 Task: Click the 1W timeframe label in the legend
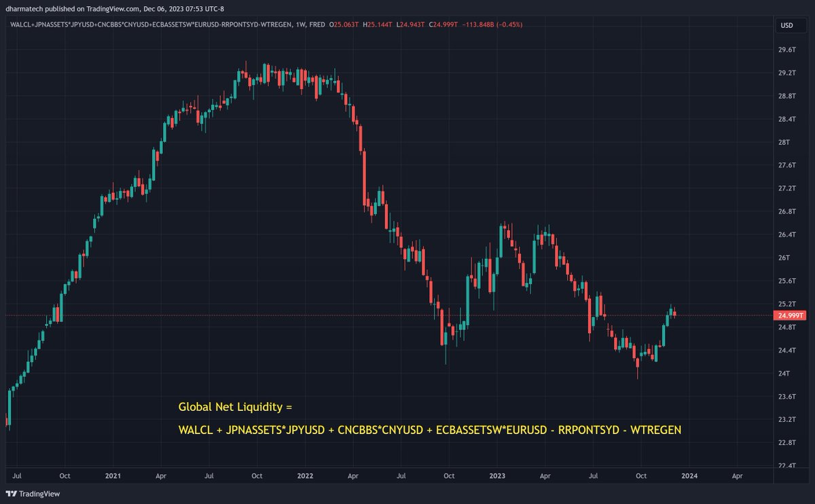coord(297,25)
